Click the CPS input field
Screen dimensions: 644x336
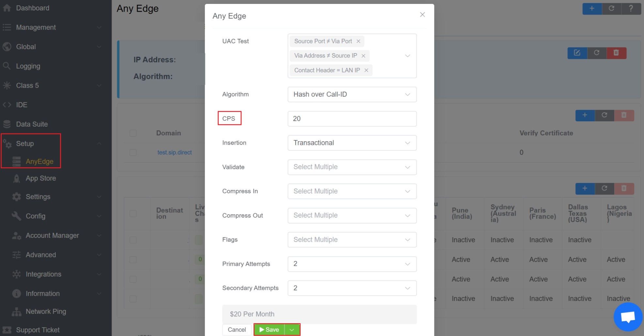pos(352,119)
